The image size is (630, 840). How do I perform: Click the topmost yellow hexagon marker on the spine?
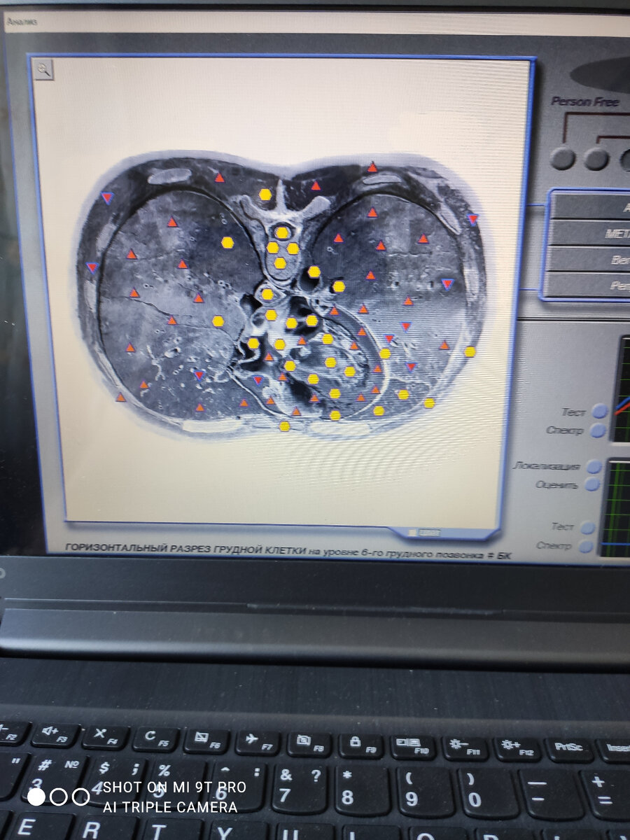265,195
